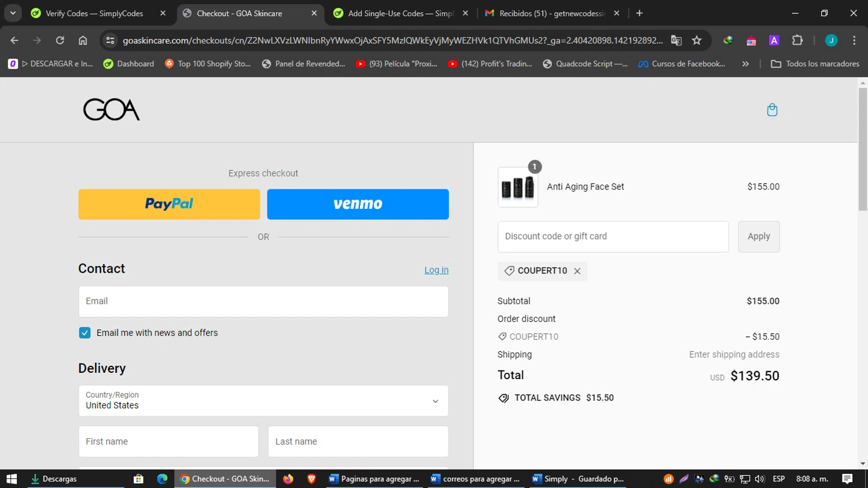Switch to Simply - Guardado Word document
Image resolution: width=868 pixels, height=488 pixels.
click(x=578, y=479)
